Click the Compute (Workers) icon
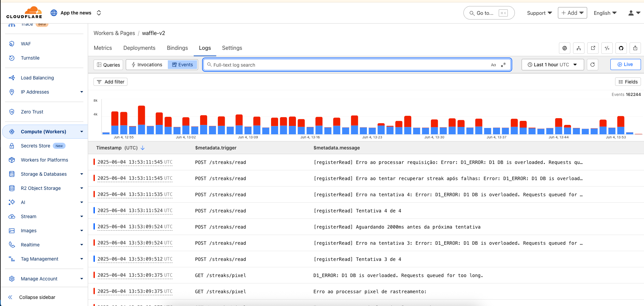Viewport: 644px width, 306px height. click(x=12, y=132)
